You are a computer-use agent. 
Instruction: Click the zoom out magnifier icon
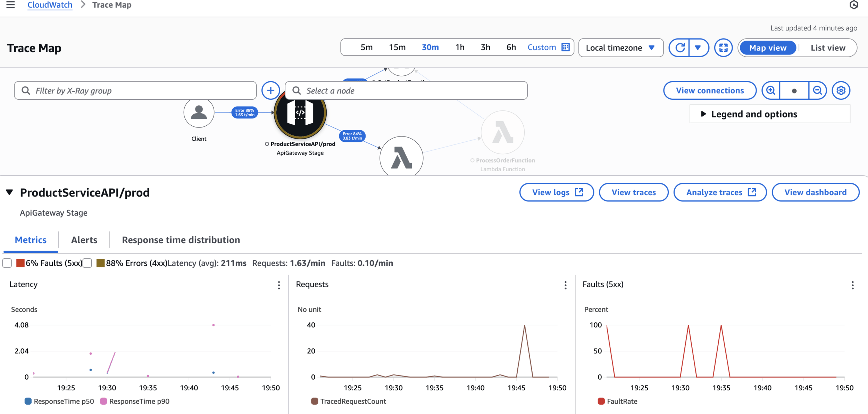(817, 91)
